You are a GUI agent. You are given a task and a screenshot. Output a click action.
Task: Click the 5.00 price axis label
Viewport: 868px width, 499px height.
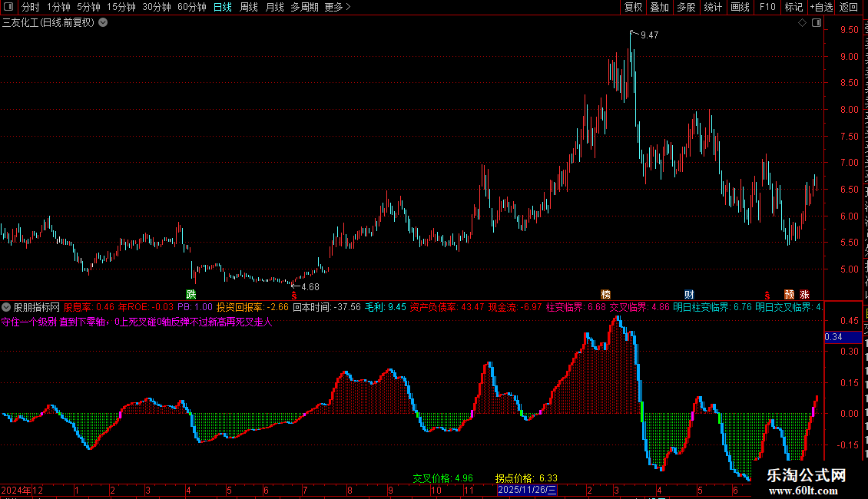coord(849,269)
